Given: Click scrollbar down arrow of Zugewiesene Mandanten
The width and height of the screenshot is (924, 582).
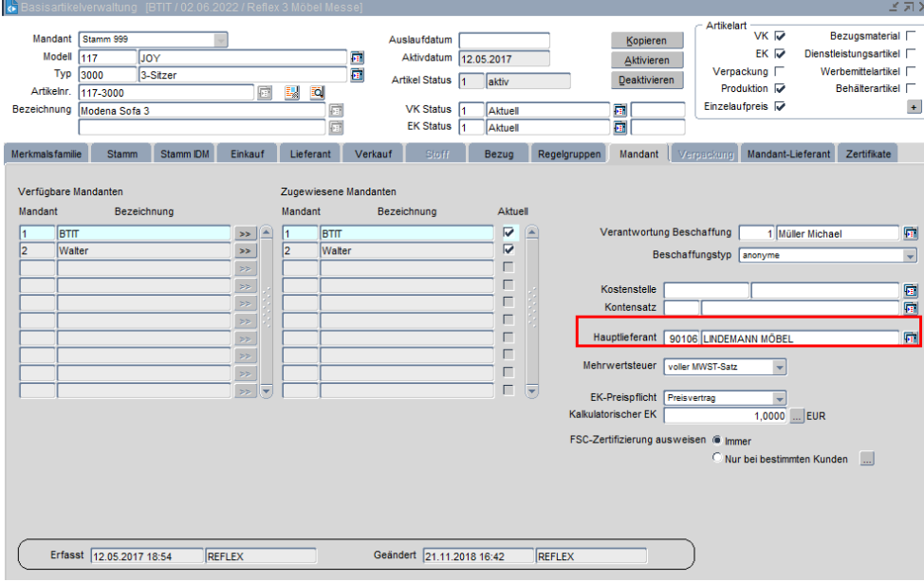Looking at the screenshot, I should (x=532, y=391).
